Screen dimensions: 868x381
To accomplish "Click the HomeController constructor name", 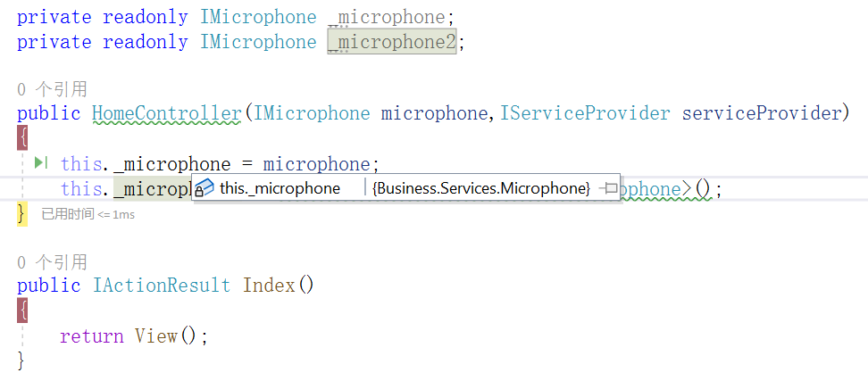I will (x=167, y=113).
